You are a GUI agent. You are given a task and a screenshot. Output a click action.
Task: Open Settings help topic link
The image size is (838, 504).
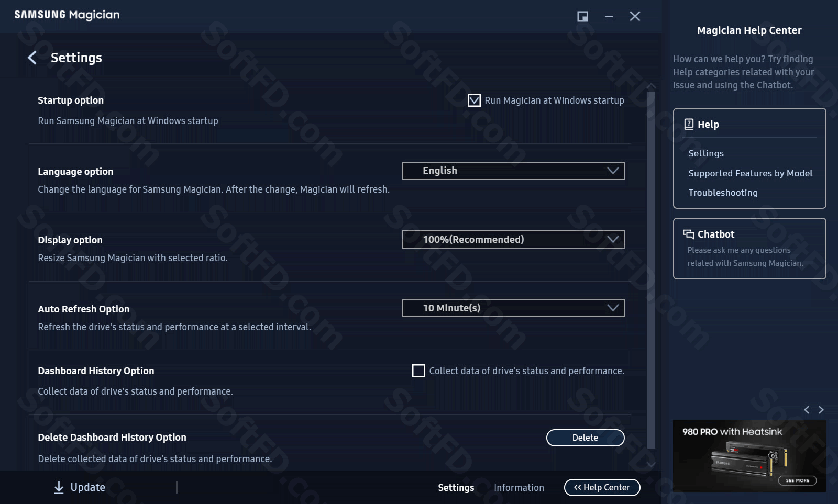point(705,153)
